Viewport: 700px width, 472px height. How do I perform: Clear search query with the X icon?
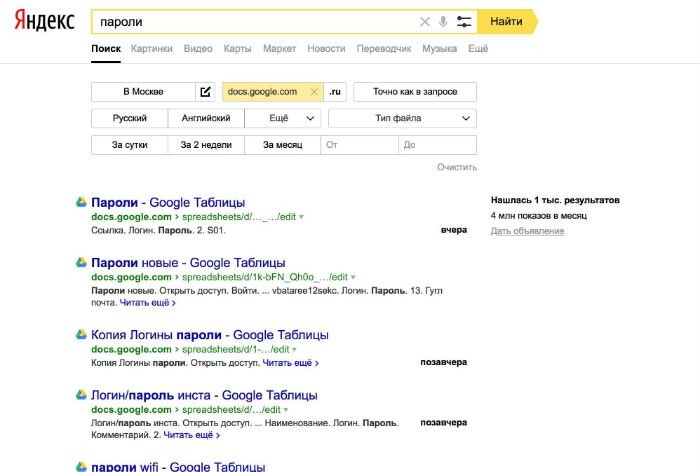tap(424, 21)
